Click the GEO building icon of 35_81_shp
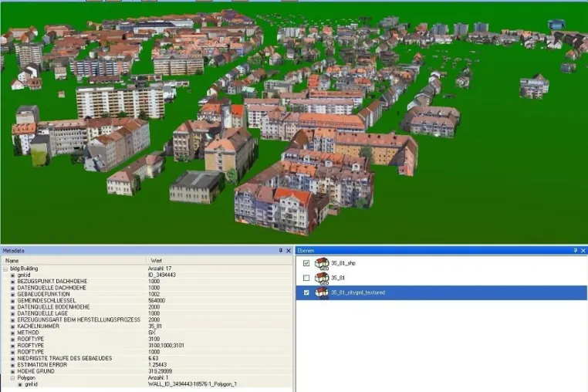The image size is (588, 392). pos(321,263)
